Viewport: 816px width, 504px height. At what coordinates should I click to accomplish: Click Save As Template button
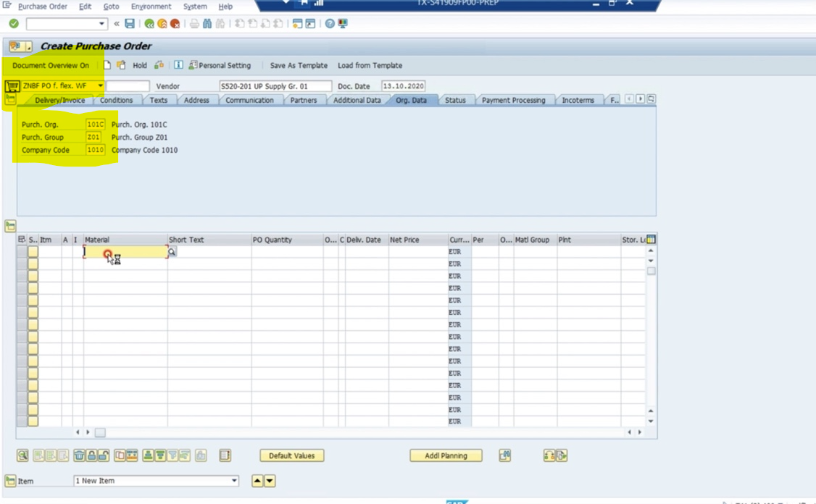[299, 66]
